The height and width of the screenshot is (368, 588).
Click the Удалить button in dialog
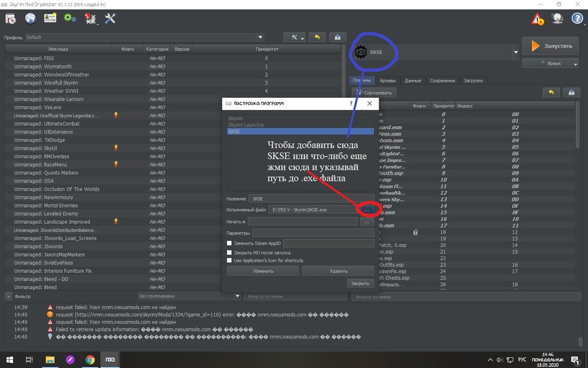coord(338,271)
